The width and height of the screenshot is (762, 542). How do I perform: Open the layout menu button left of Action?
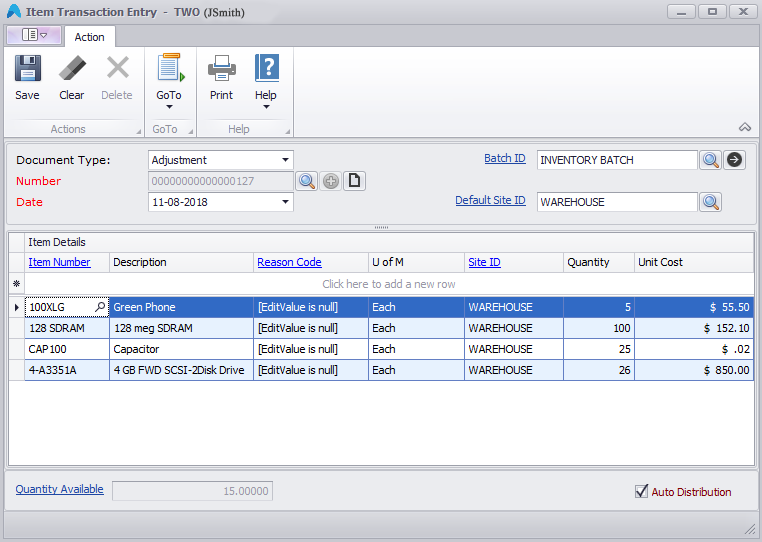34,35
